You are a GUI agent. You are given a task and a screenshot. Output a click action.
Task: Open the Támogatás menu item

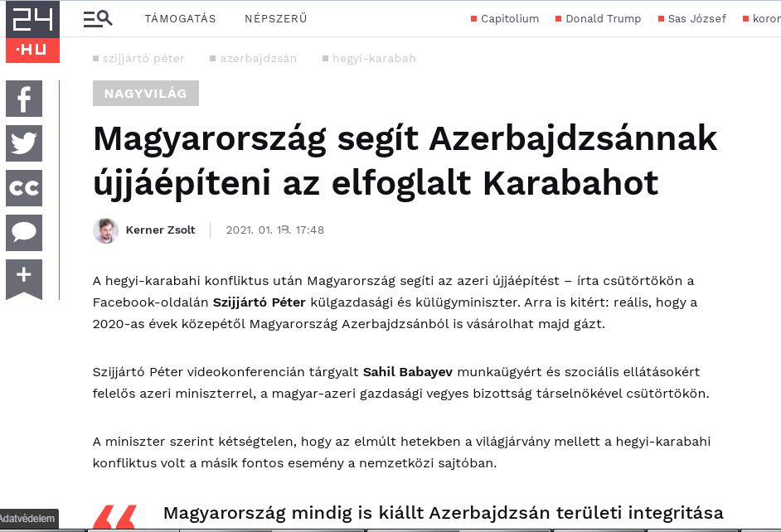180,19
